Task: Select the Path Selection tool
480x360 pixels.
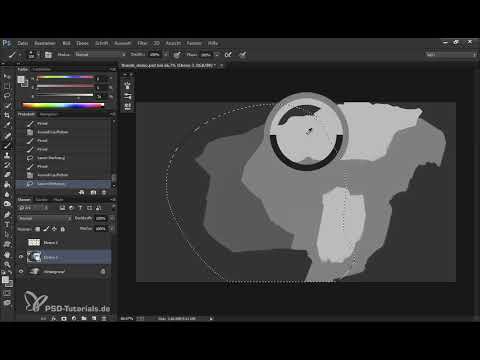Action: [x=7, y=234]
